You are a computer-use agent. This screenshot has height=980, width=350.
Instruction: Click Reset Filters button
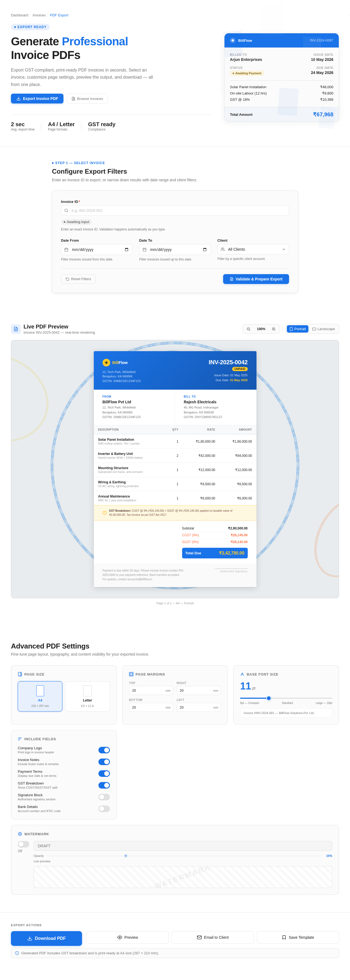[78, 279]
